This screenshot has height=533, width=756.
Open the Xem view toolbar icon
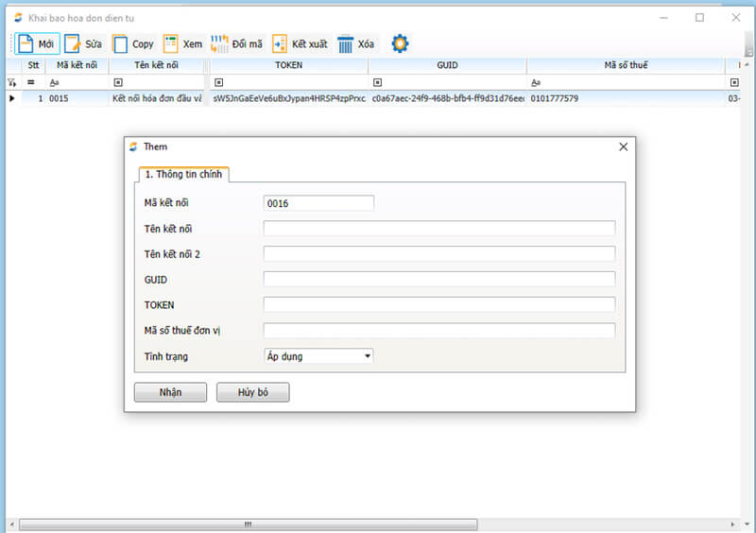pos(170,43)
